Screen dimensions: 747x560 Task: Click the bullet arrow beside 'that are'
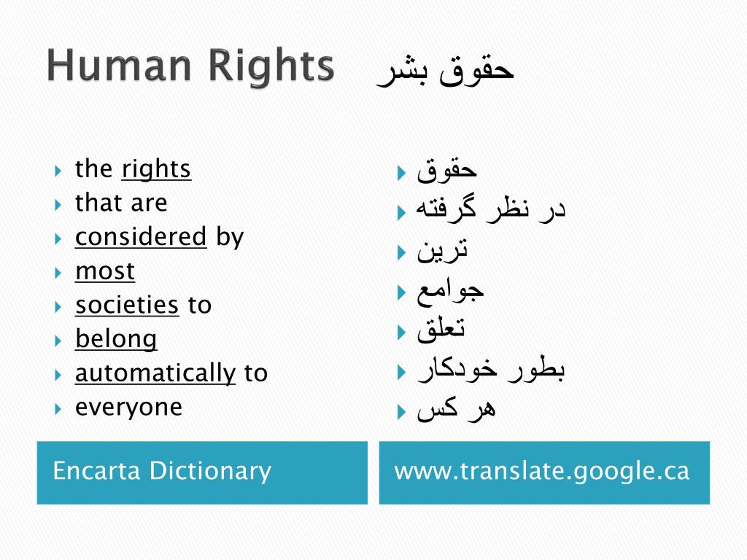coord(58,205)
